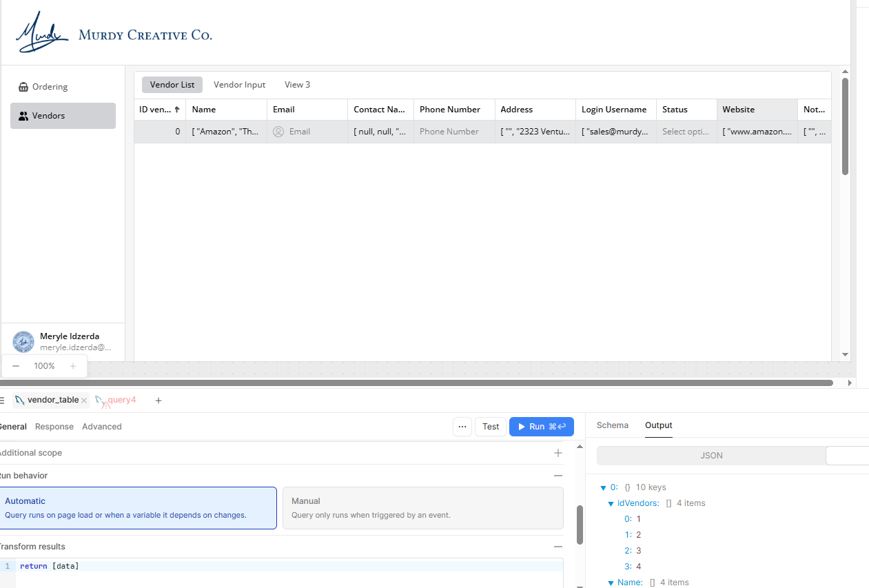Add a new query with plus icon

[159, 401]
